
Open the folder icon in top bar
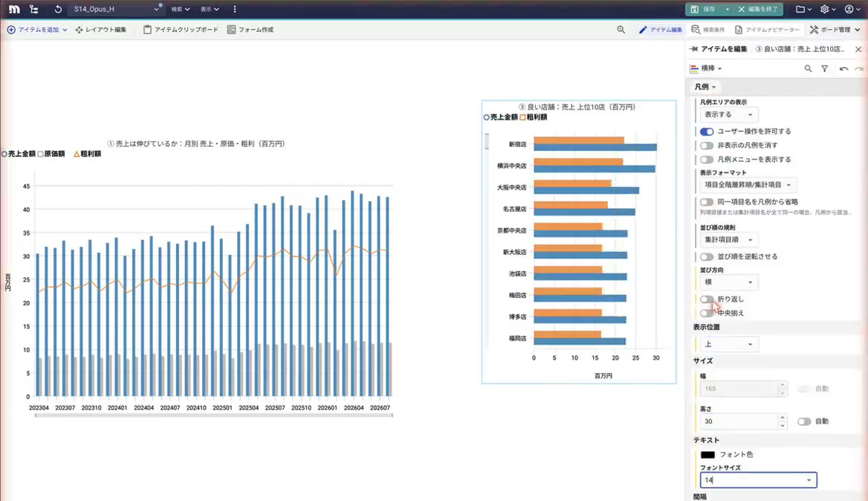[800, 10]
